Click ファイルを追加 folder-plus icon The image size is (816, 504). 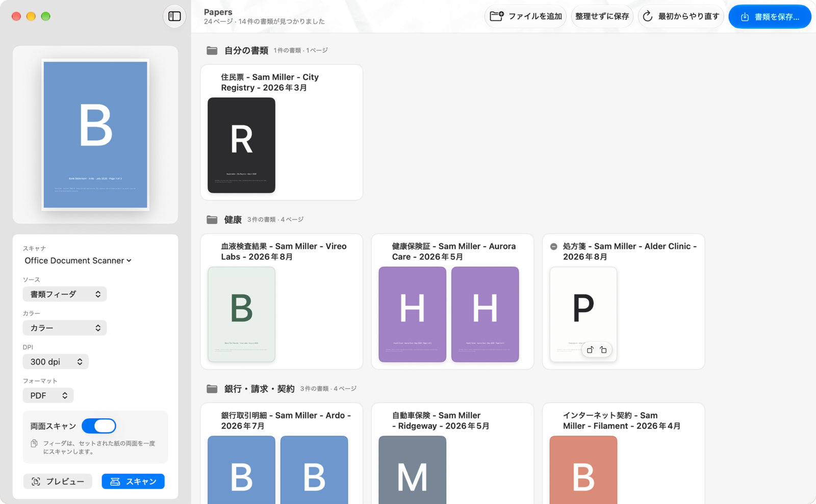coord(497,16)
